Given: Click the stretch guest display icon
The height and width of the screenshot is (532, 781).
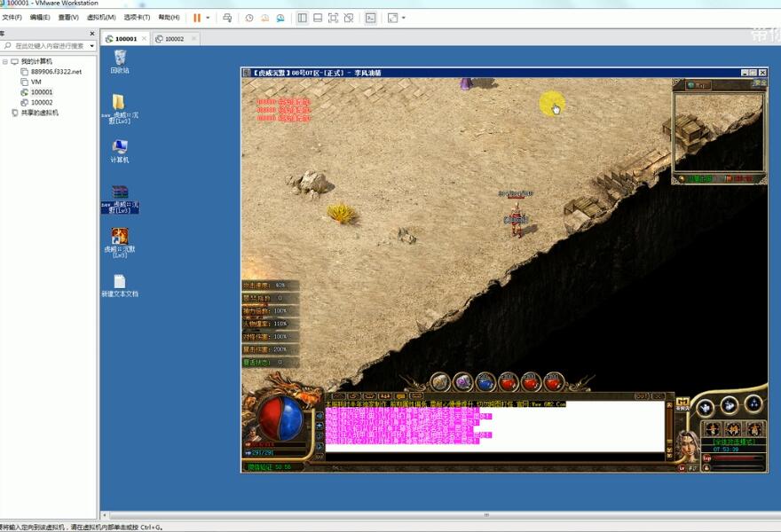Looking at the screenshot, I should (x=392, y=18).
